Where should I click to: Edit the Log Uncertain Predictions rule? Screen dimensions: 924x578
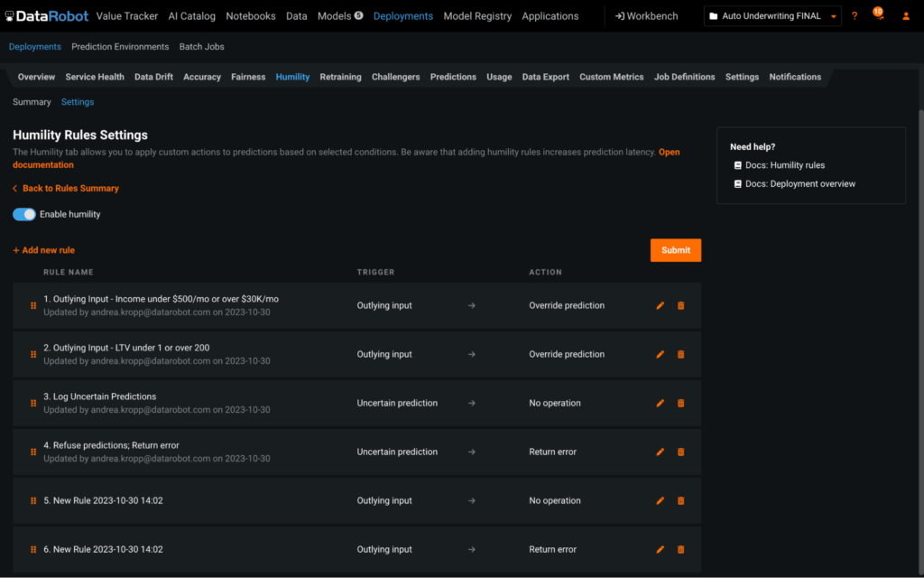tap(660, 404)
